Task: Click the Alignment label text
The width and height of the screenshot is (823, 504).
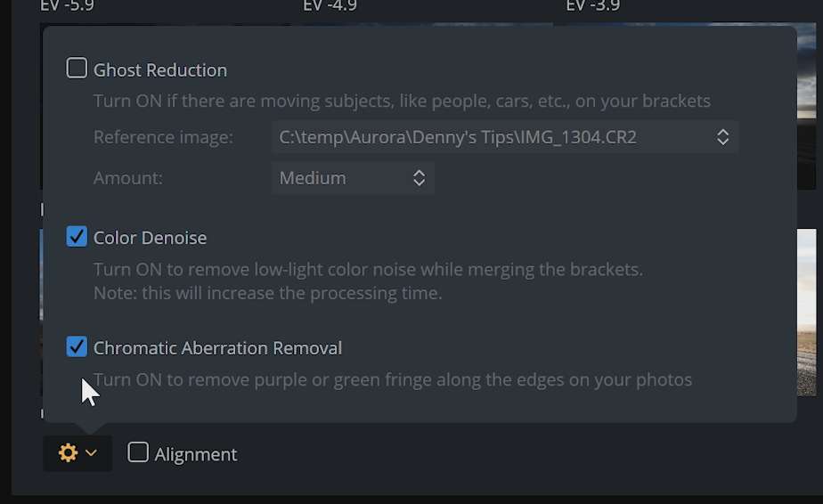Action: [x=196, y=455]
